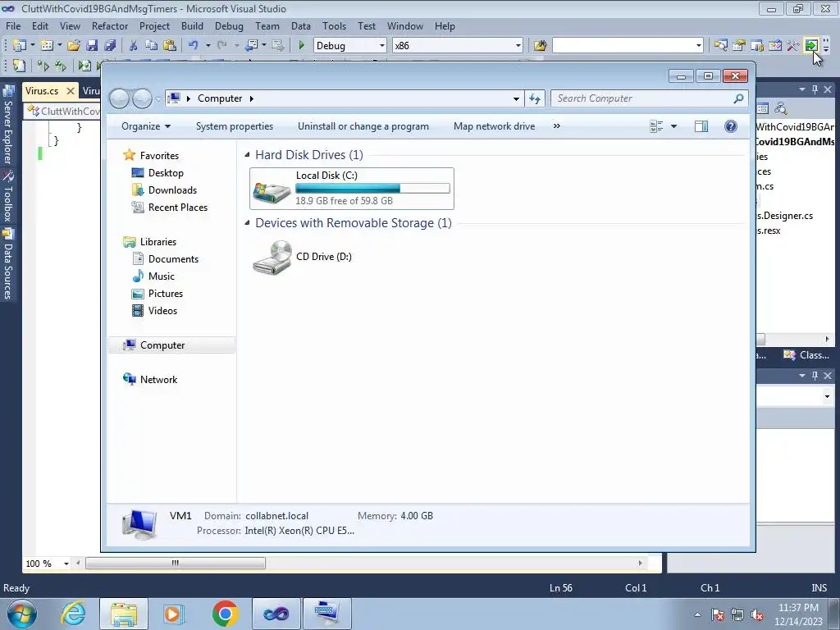Open Data Sources side tab
Image resolution: width=840 pixels, height=630 pixels.
click(x=7, y=265)
